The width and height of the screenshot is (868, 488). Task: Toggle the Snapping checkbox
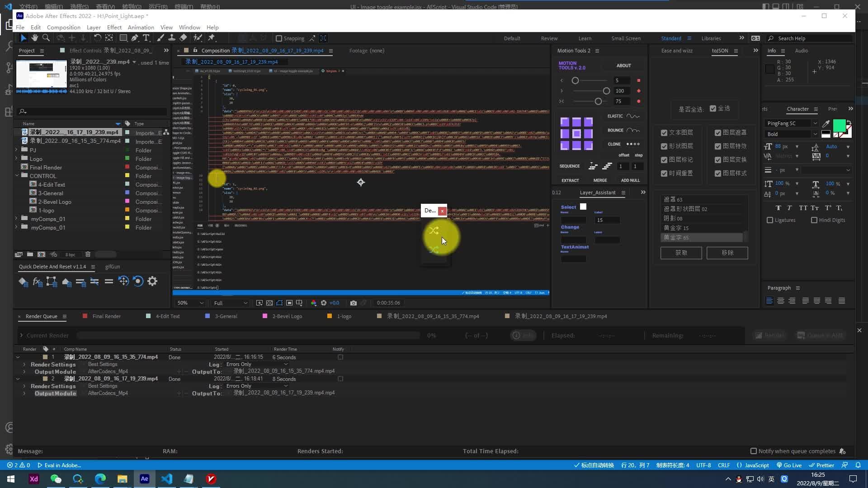coord(279,38)
